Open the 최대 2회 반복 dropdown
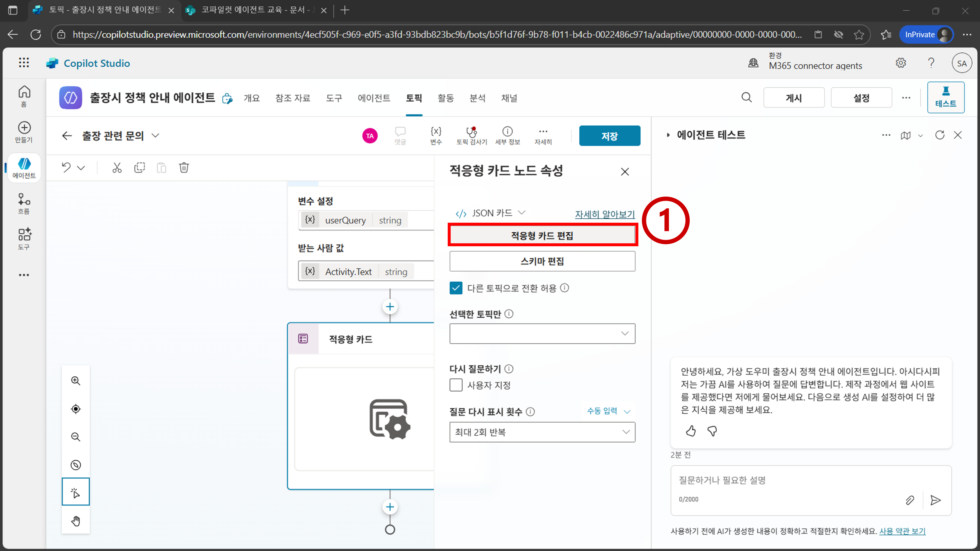 (542, 432)
